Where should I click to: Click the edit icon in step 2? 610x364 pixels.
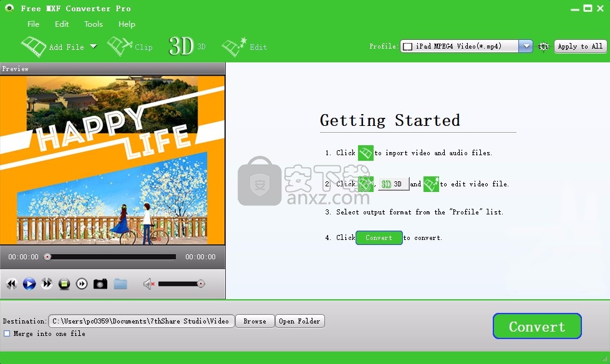coord(431,184)
